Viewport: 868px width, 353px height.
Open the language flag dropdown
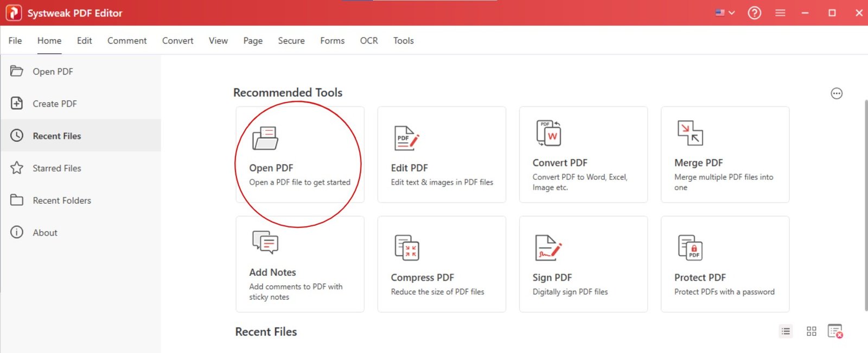click(x=725, y=12)
